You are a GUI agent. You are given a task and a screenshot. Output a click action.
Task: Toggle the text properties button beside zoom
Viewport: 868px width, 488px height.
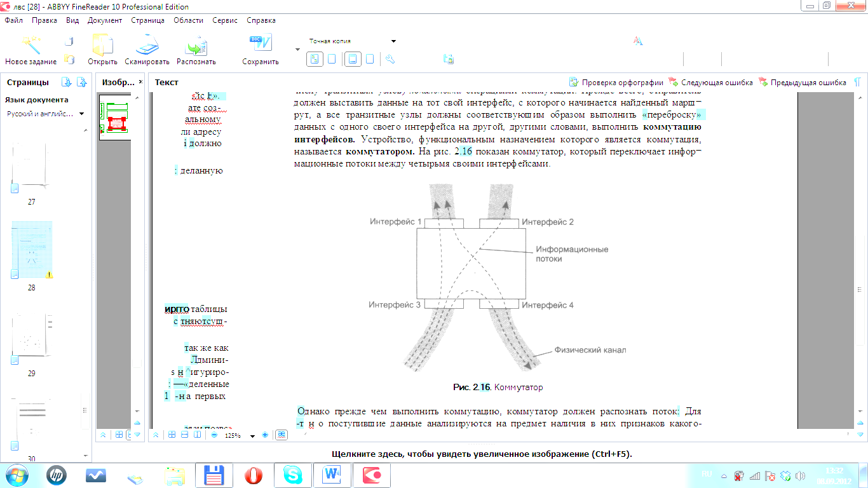(x=281, y=435)
